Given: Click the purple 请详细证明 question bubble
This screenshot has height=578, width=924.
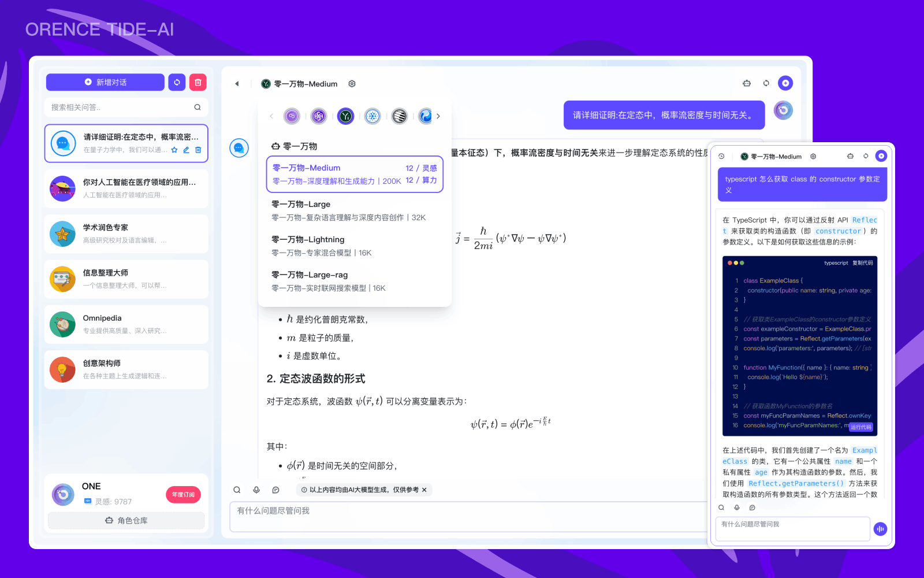Looking at the screenshot, I should pyautogui.click(x=664, y=115).
